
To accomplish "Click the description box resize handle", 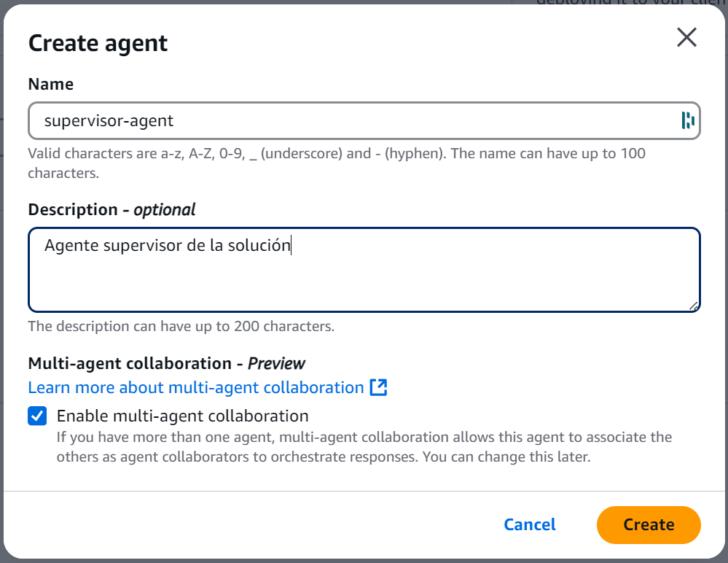I will coord(694,306).
